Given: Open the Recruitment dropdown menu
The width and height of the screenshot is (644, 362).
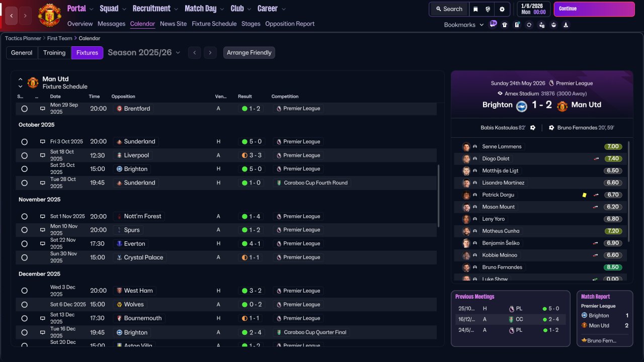Looking at the screenshot, I should [155, 9].
